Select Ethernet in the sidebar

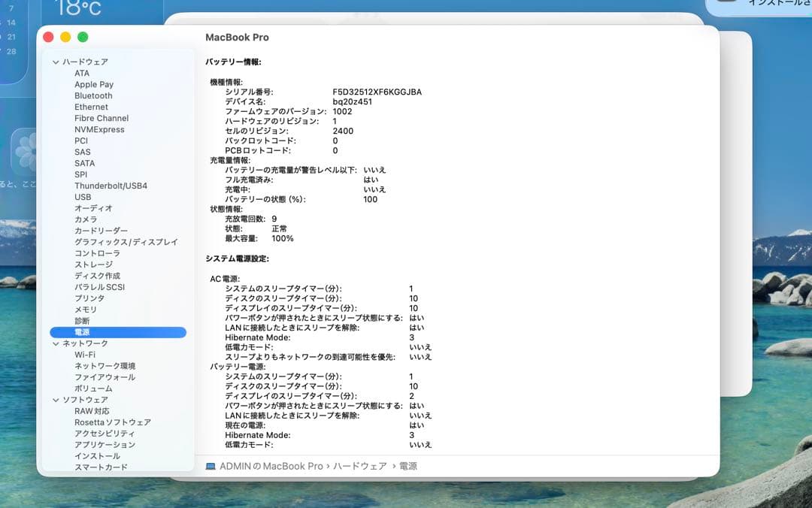click(91, 107)
